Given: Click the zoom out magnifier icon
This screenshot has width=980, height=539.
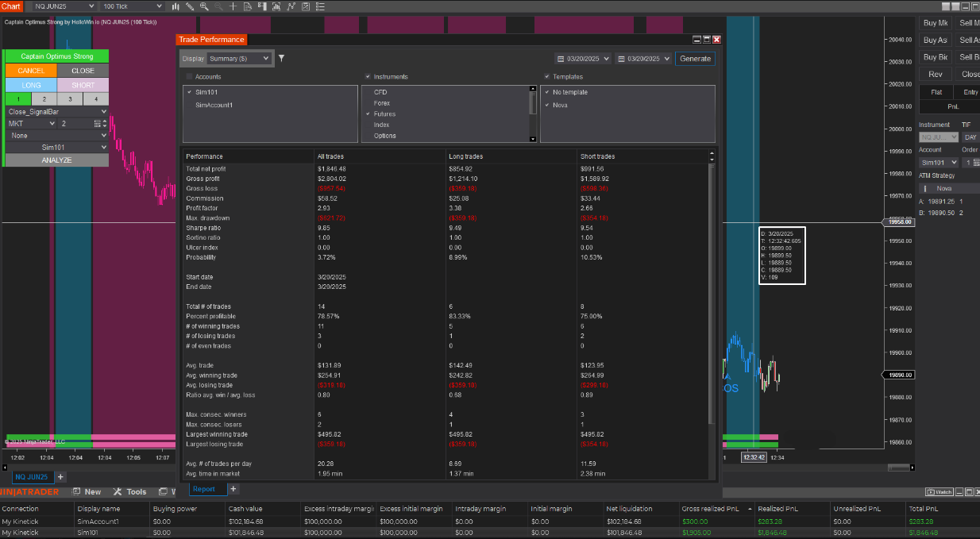Looking at the screenshot, I should (x=218, y=6).
